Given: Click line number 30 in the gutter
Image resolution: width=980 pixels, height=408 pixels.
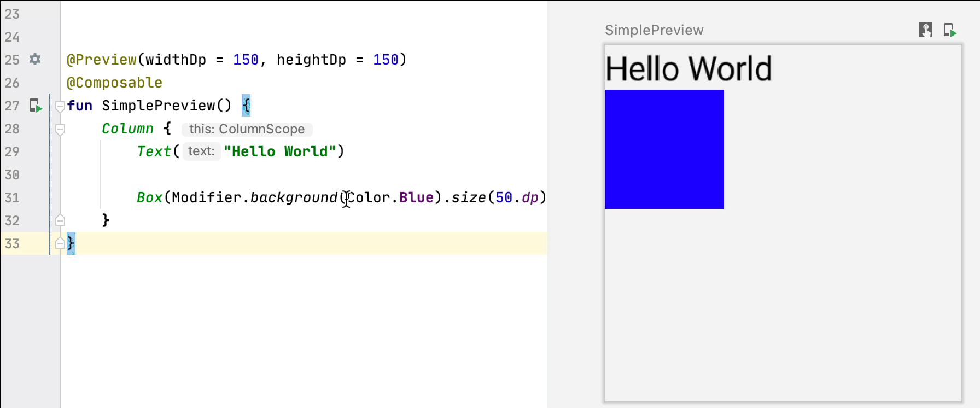Looking at the screenshot, I should [x=12, y=174].
